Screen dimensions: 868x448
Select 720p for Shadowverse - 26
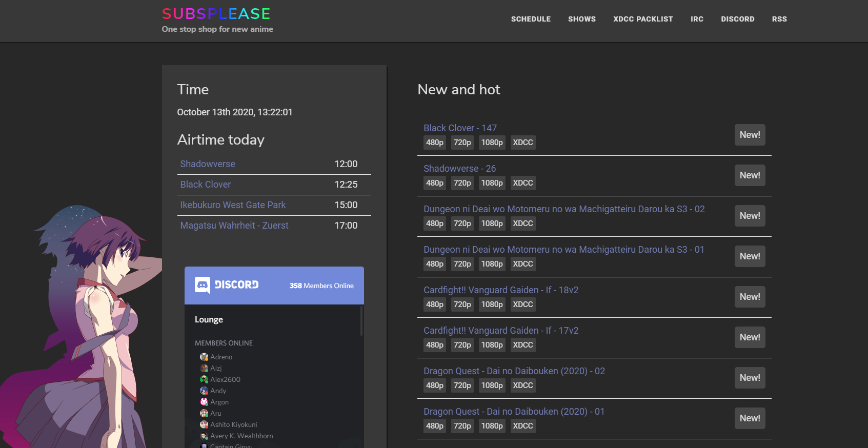(462, 183)
